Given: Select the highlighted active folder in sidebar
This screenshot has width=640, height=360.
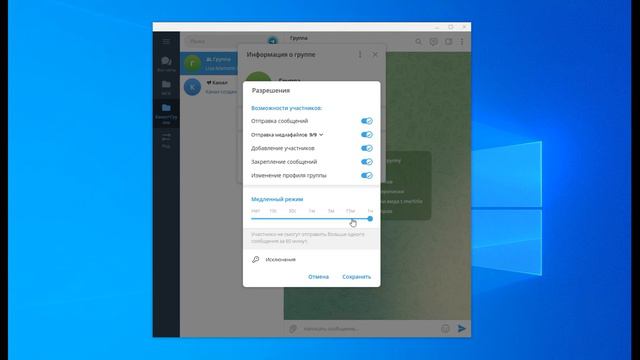Looking at the screenshot, I should click(166, 113).
